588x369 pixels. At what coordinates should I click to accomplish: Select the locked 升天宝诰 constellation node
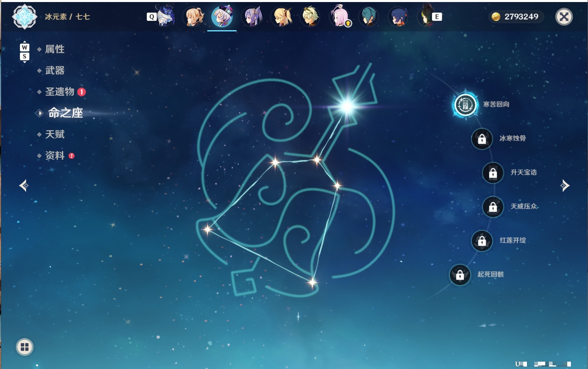(x=493, y=172)
